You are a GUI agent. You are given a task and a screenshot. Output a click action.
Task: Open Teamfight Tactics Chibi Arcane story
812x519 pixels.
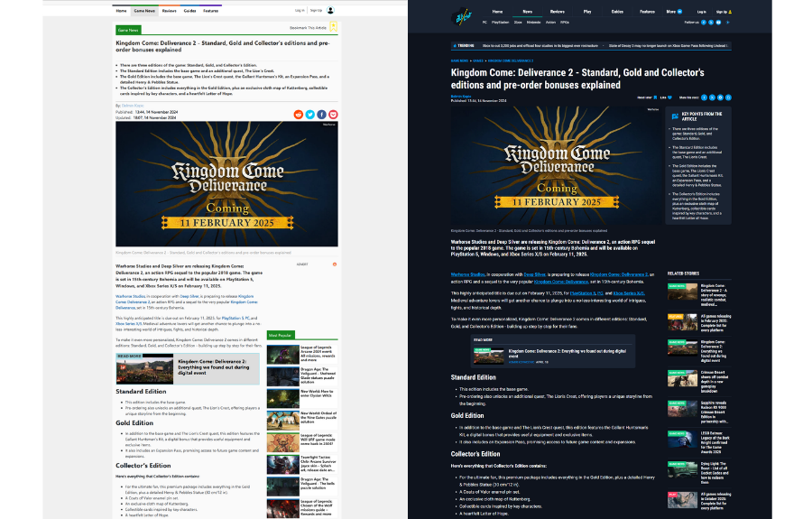(x=302, y=464)
